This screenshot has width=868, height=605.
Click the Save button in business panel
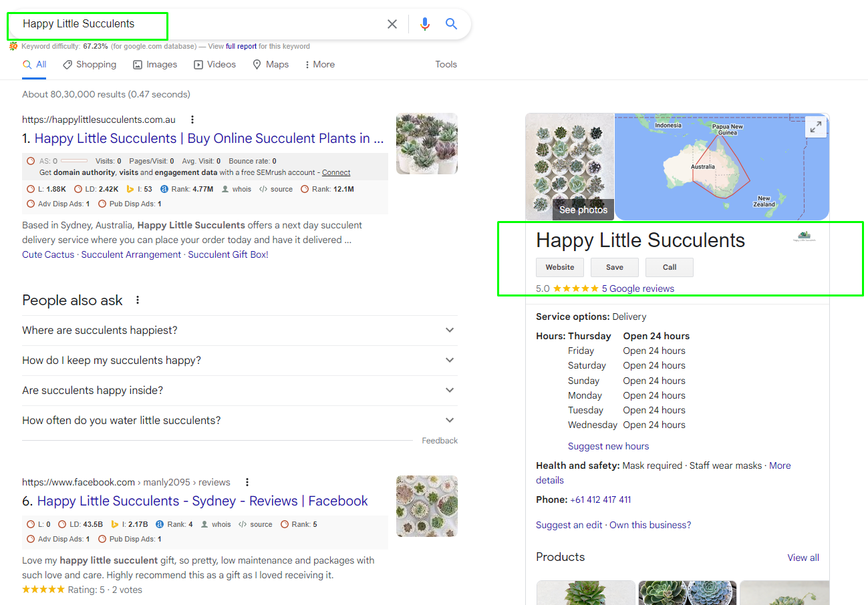pos(615,267)
